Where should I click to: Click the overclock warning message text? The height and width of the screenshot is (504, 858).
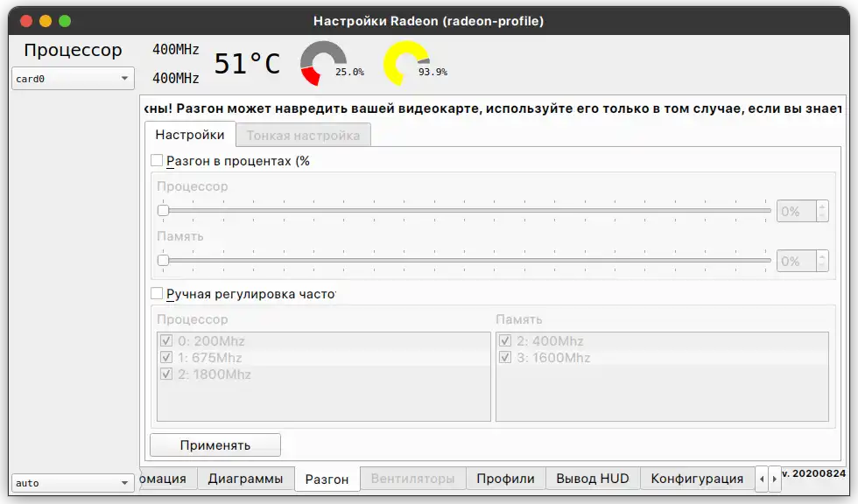pos(492,108)
